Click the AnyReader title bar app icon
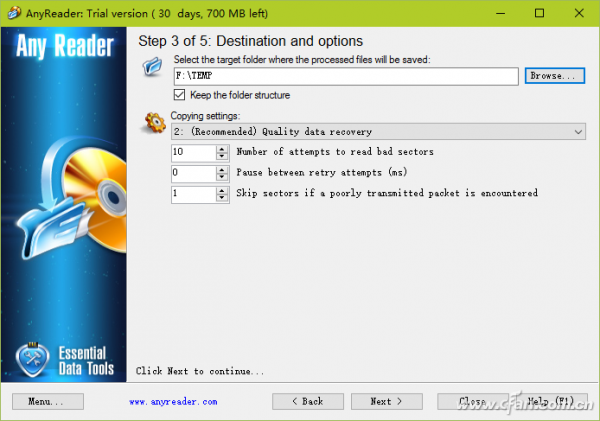 tap(13, 13)
